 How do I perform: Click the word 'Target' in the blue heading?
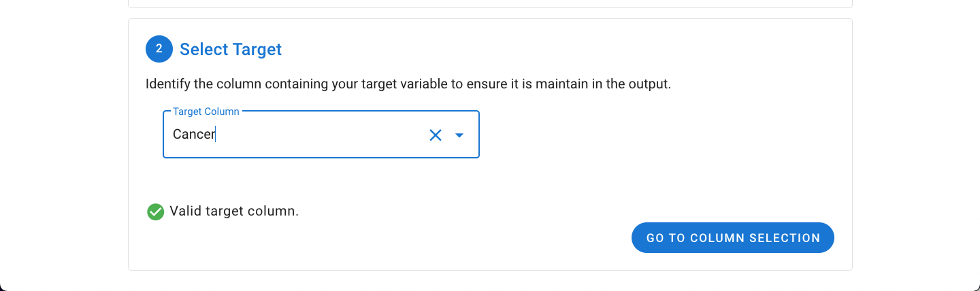[257, 49]
